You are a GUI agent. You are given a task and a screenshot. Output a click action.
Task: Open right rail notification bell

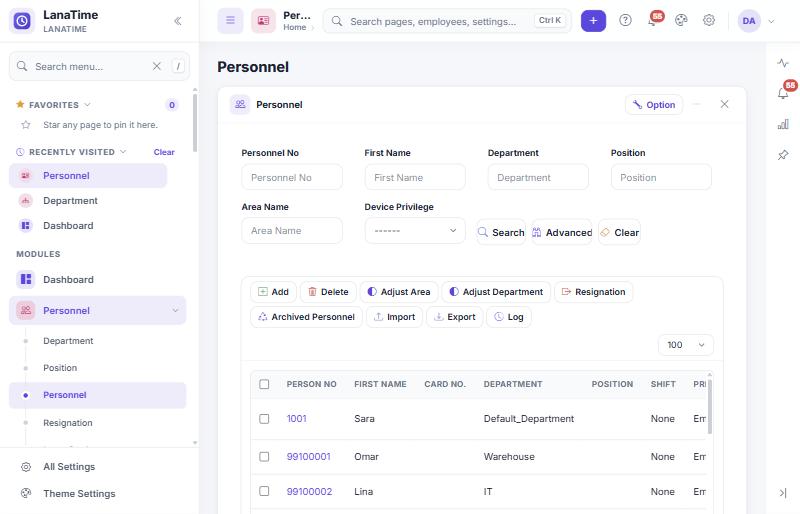(x=784, y=91)
